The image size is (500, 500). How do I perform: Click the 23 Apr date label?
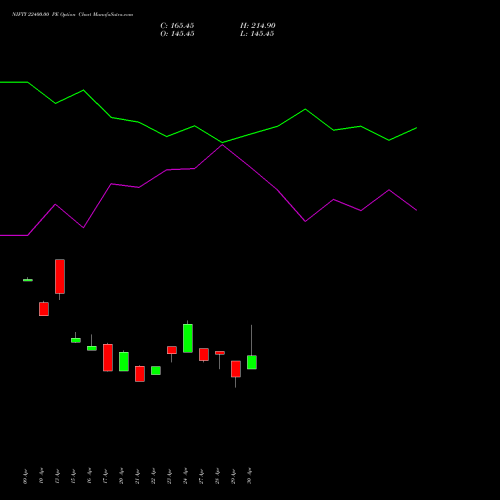(x=169, y=476)
